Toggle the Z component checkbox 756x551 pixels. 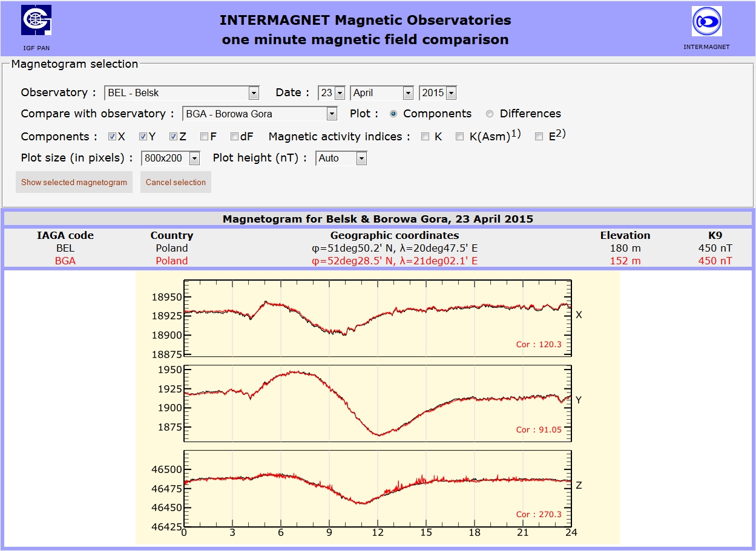(173, 137)
